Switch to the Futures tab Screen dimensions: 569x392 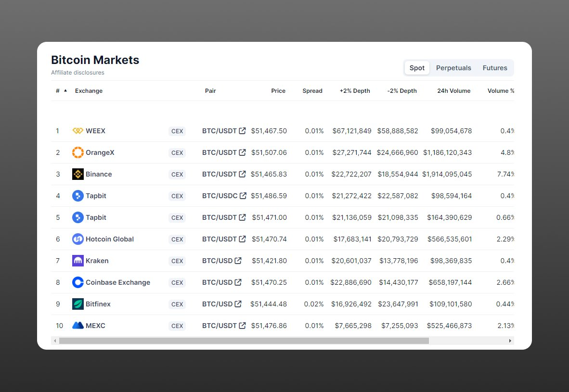[x=495, y=68]
